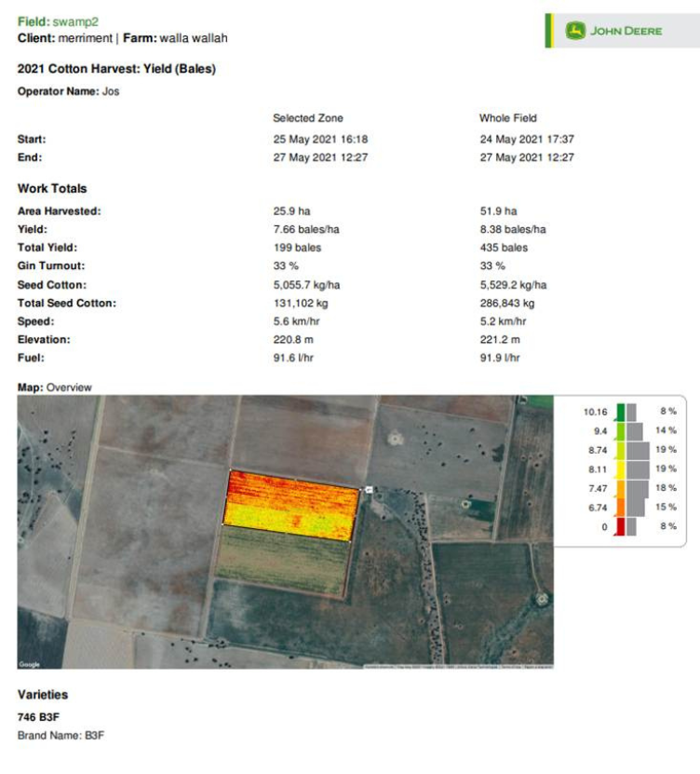Click the Whole Field column header

(509, 118)
